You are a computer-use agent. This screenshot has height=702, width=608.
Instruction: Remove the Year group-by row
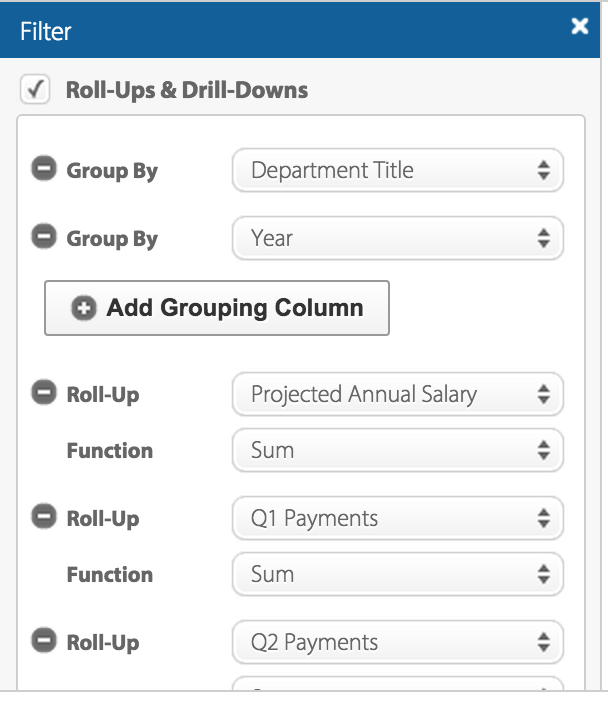pyautogui.click(x=43, y=238)
